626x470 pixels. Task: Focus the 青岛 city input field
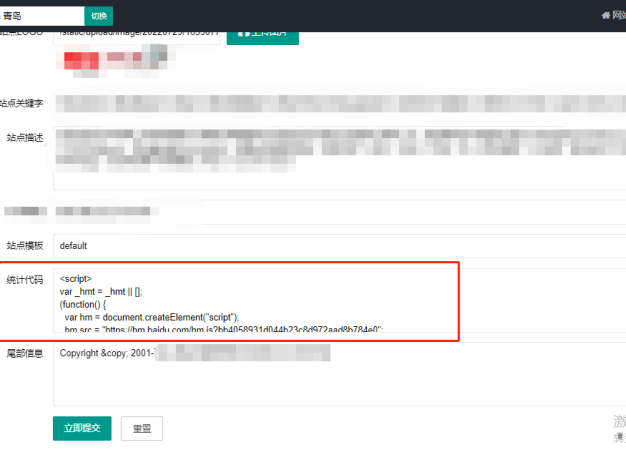[42, 16]
